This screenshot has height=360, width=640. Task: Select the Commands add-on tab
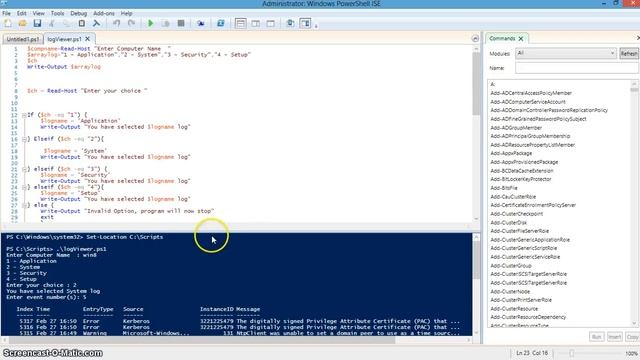coord(502,38)
